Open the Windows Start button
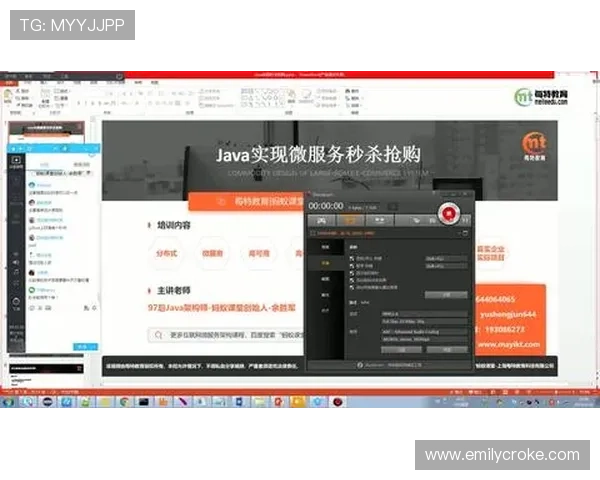 click(x=8, y=402)
